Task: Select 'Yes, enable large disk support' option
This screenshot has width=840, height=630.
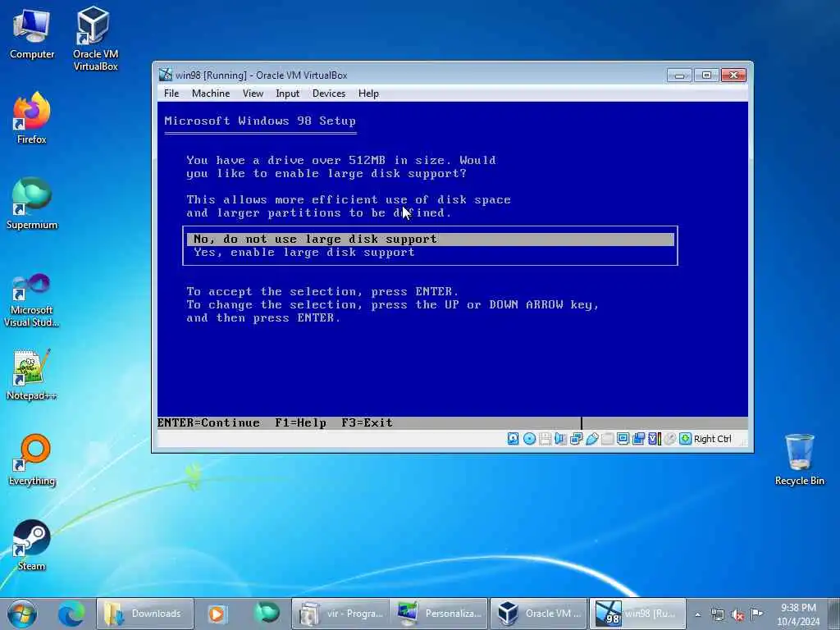Action: pos(430,253)
